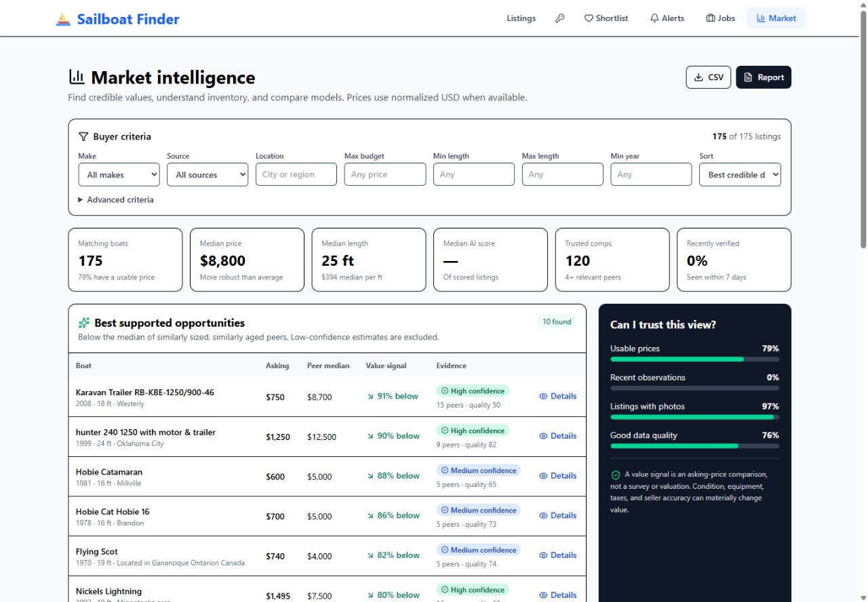Screen dimensions: 868x602
Task: Click the Market intelligence chart heading icon
Action: (x=77, y=77)
